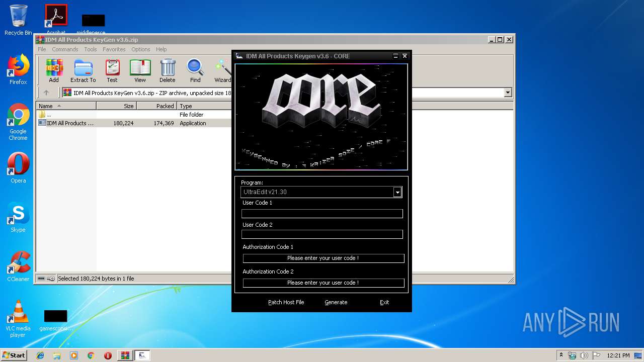644x362 pixels.
Task: Click the Patch Host File button
Action: [x=286, y=302]
